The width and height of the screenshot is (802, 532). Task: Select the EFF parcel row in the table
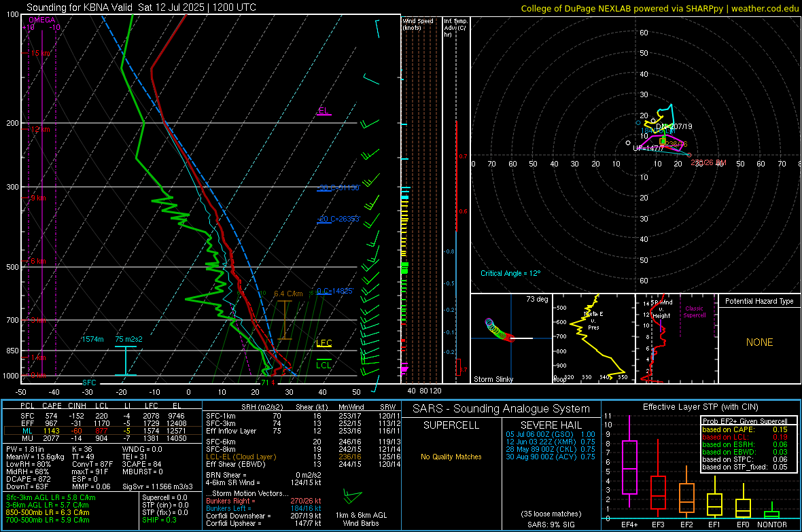pos(103,423)
